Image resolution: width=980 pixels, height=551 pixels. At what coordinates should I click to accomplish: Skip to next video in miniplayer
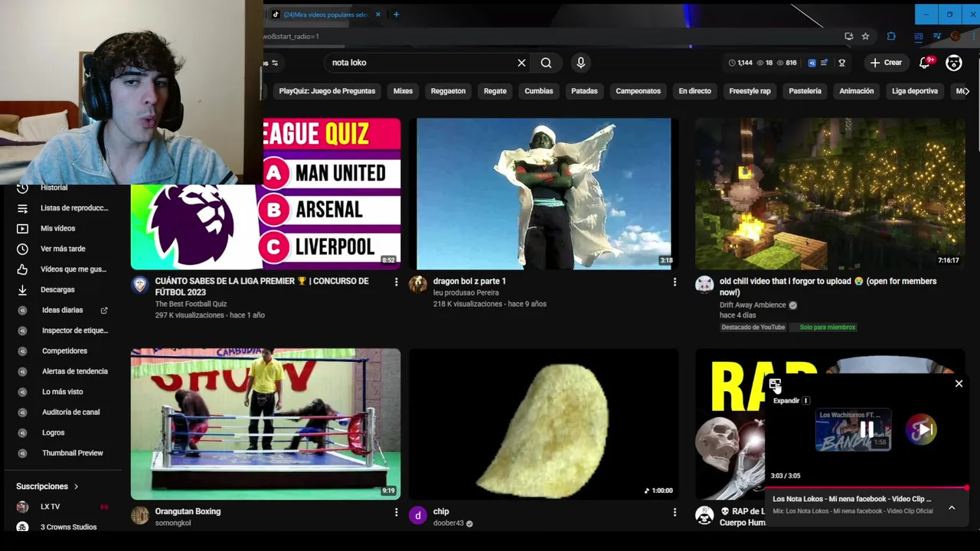coord(924,430)
